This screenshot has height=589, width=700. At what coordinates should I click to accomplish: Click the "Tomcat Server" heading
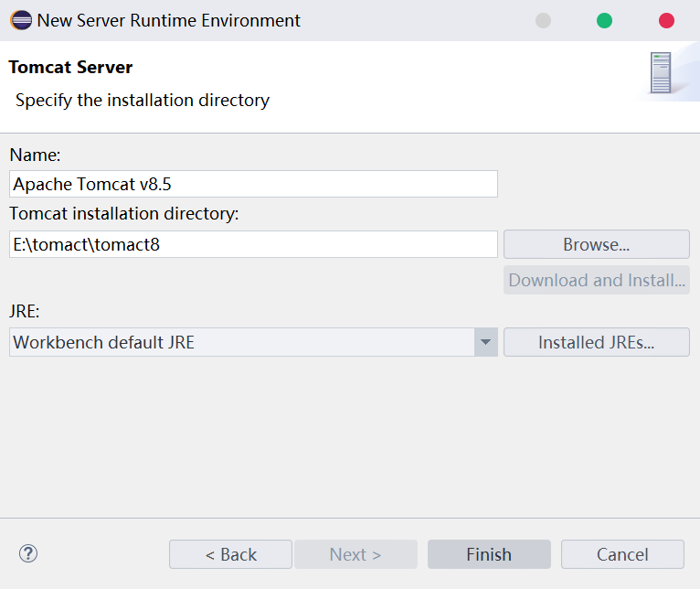pyautogui.click(x=70, y=67)
